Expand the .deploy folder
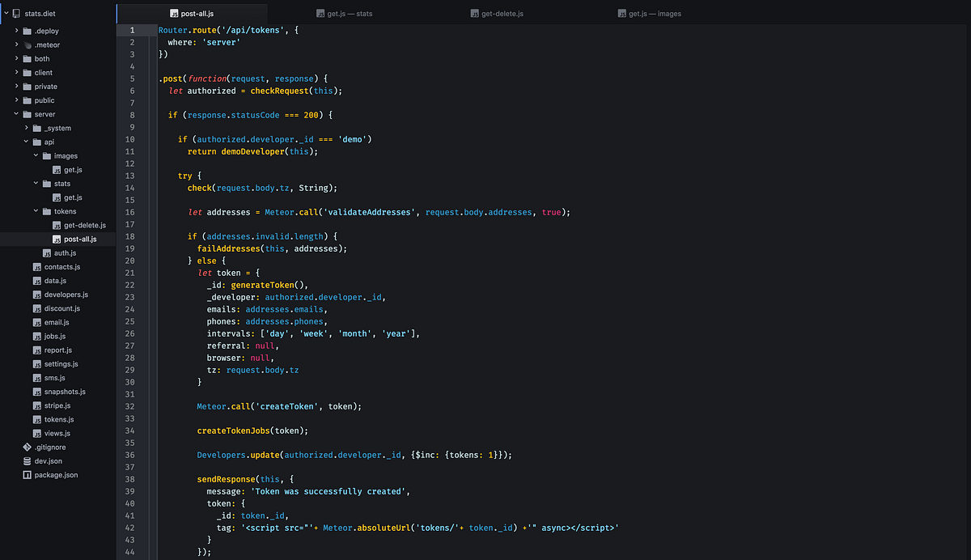This screenshot has height=560, width=971. pyautogui.click(x=17, y=31)
